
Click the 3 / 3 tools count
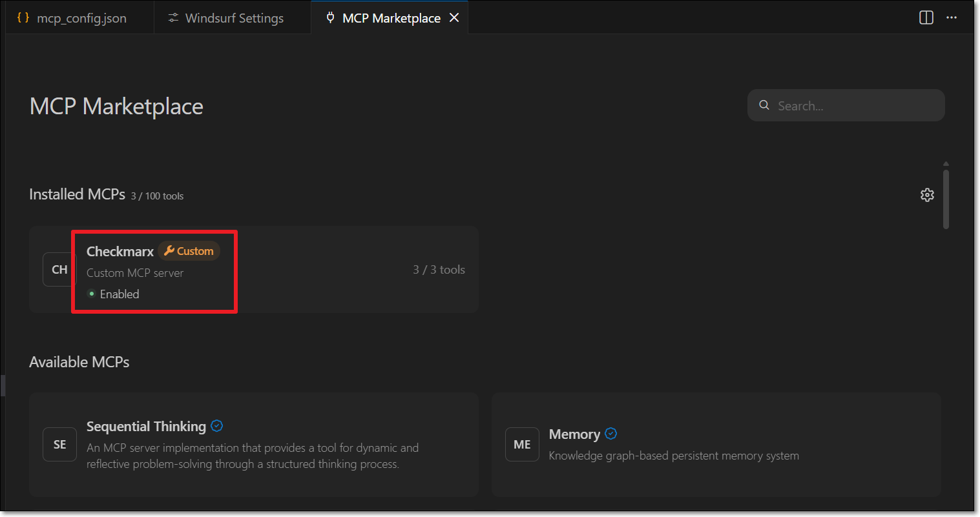[x=439, y=270]
